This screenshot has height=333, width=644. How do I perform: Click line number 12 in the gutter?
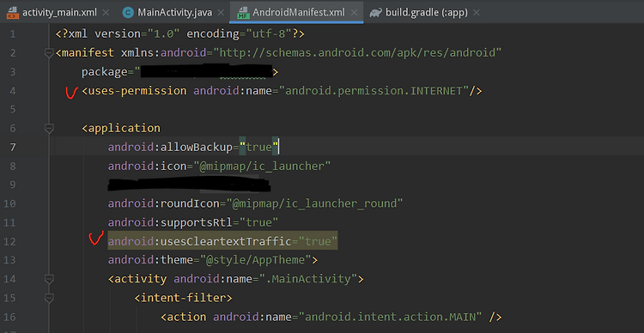9,241
